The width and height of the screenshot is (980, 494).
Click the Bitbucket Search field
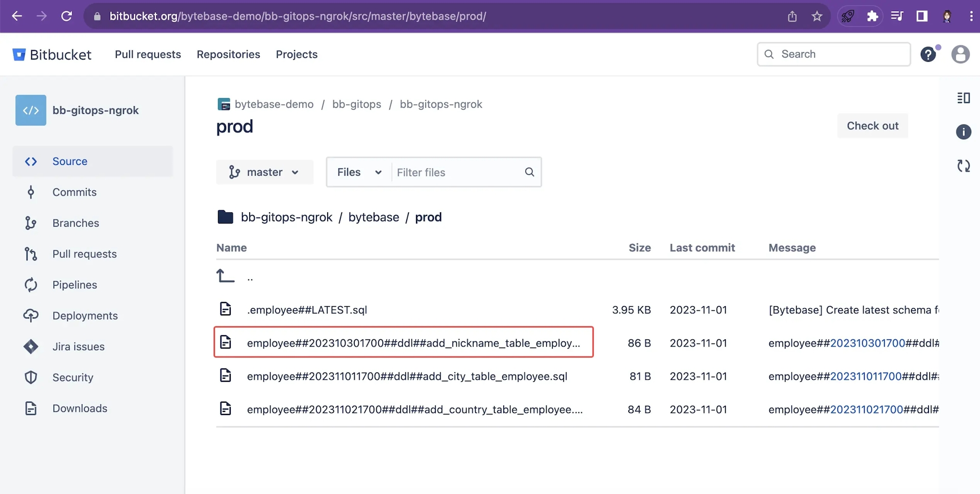(x=834, y=54)
